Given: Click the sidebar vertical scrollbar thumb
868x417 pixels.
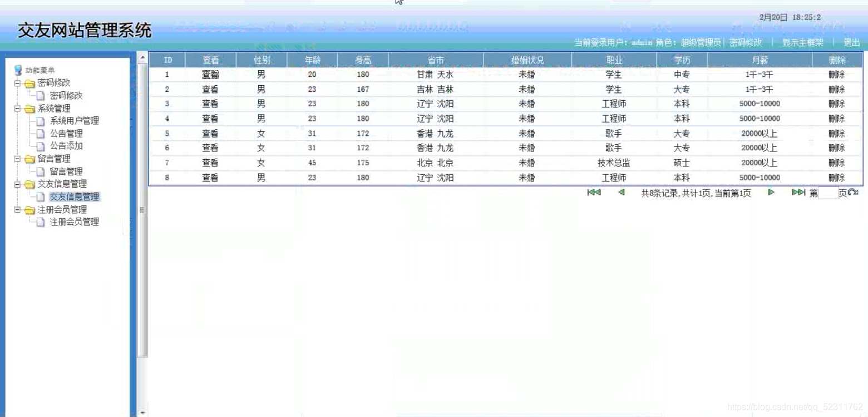Looking at the screenshot, I should tap(142, 210).
